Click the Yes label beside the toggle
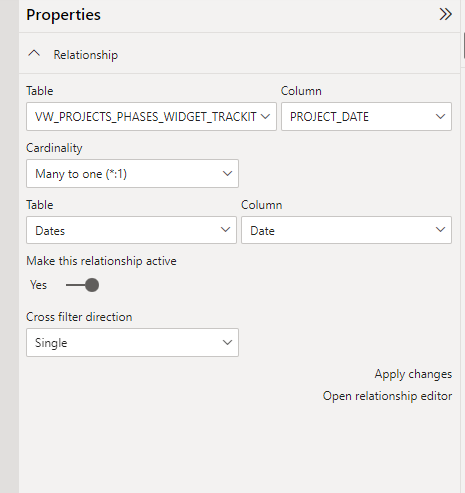 pos(39,285)
